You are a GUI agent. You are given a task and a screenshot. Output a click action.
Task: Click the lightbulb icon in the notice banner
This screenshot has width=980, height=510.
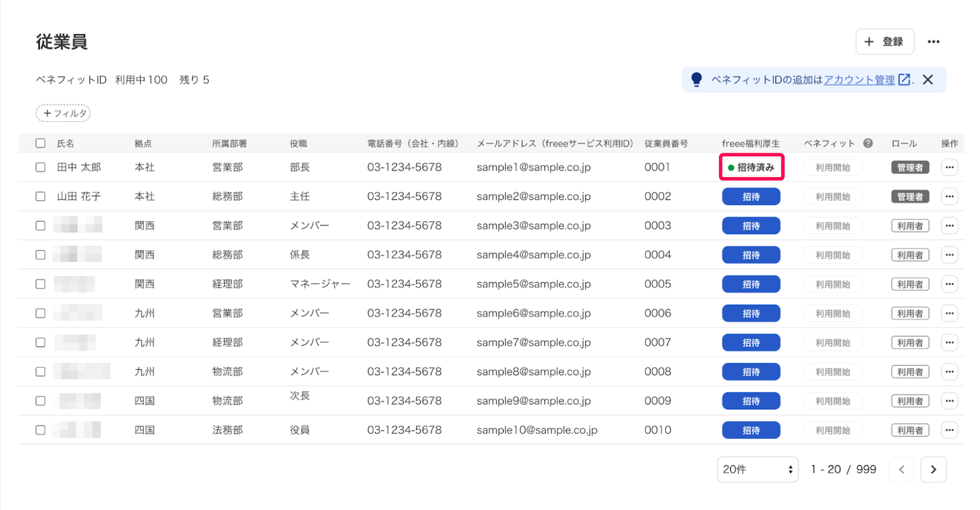[x=696, y=80]
